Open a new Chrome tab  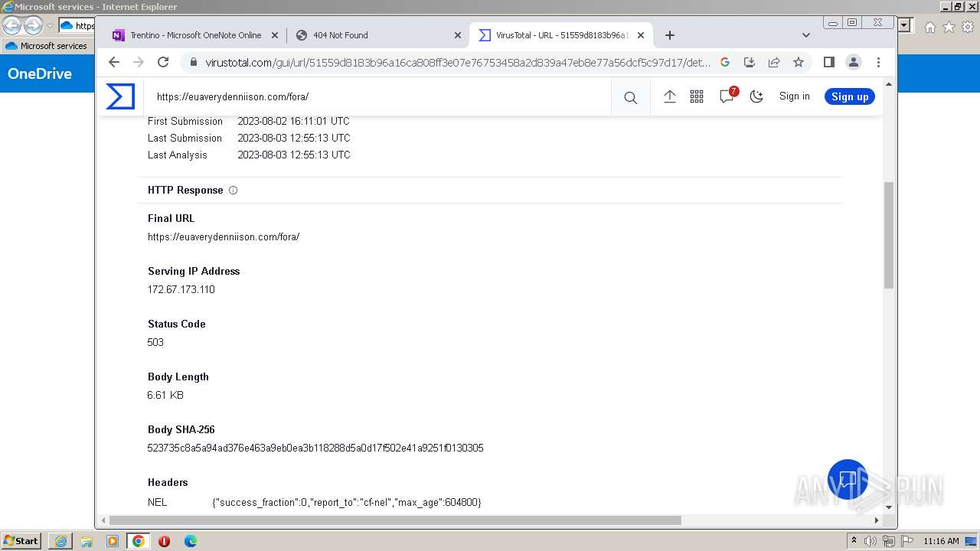tap(670, 35)
